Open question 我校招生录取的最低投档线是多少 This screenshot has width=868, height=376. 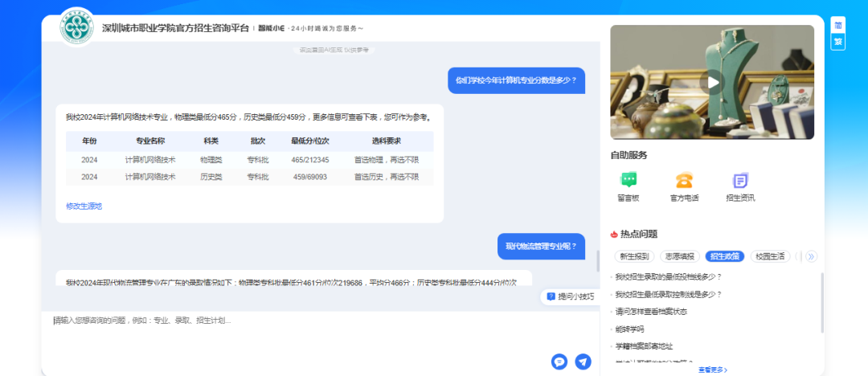click(x=669, y=277)
